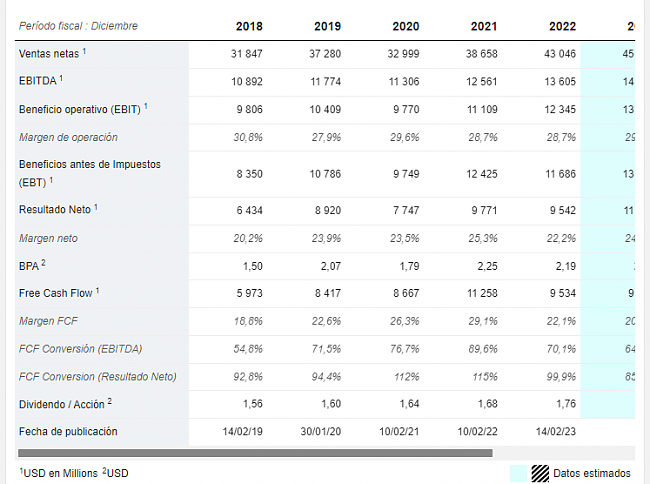Image resolution: width=650 pixels, height=484 pixels.
Task: Select the 'Beneficio operativo (EBIT)' row label
Action: click(x=80, y=109)
